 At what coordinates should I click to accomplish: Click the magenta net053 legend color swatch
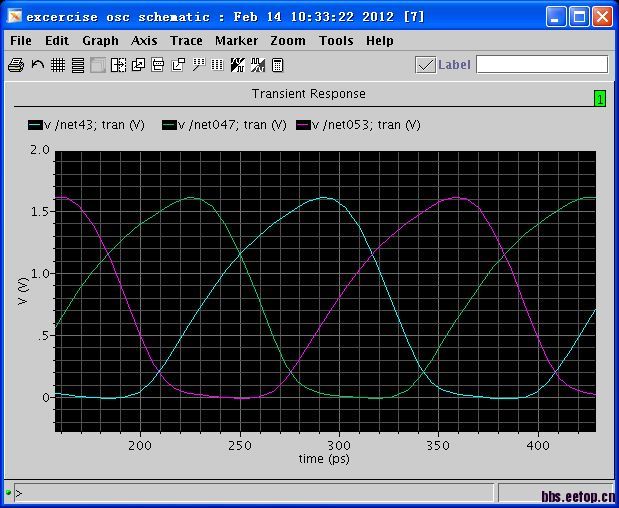click(304, 125)
